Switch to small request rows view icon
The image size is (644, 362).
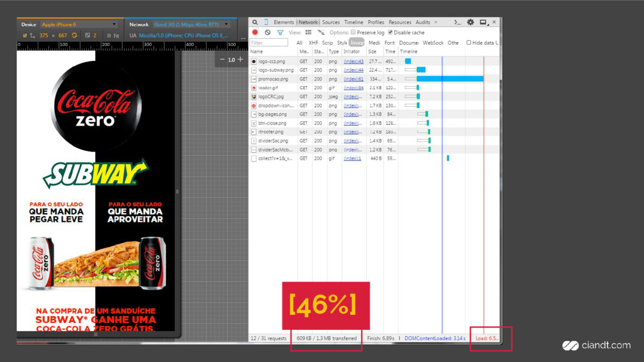point(321,32)
